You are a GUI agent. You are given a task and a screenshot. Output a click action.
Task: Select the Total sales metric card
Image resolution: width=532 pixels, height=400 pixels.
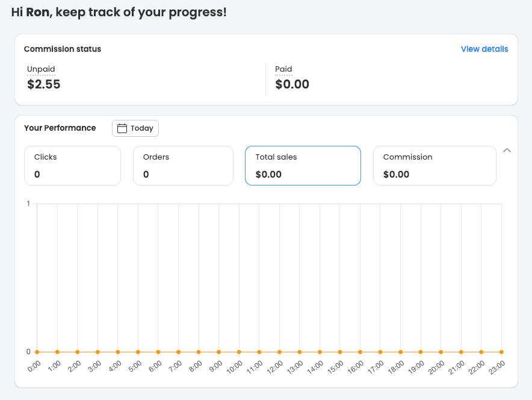click(x=303, y=166)
